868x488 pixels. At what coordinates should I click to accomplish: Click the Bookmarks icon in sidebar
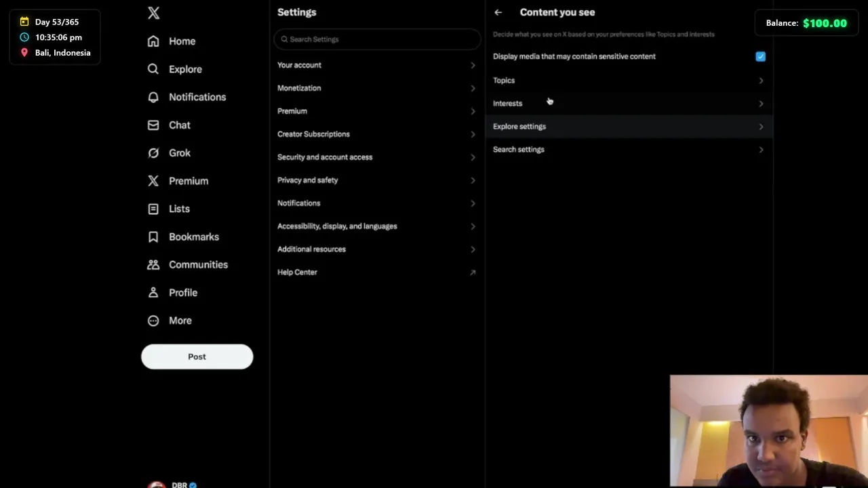coord(153,237)
